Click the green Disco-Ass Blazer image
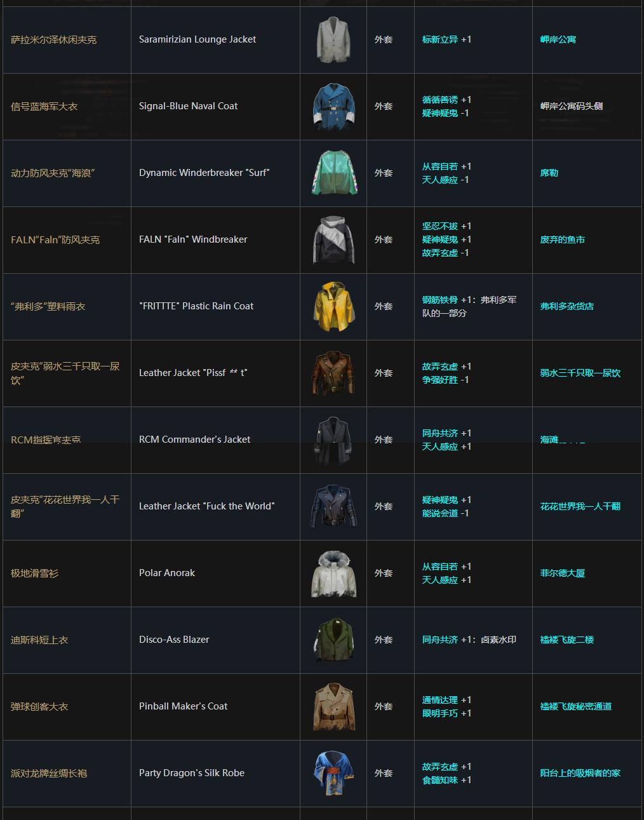The height and width of the screenshot is (820, 644). point(333,640)
